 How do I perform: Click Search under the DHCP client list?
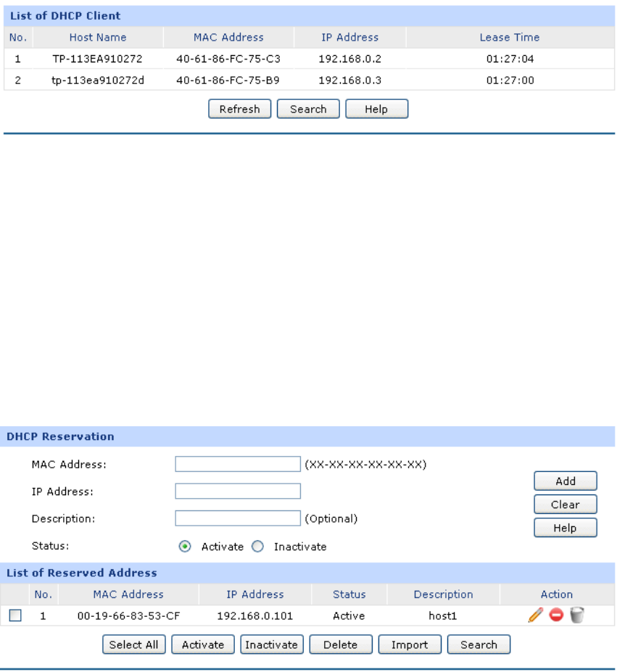(x=308, y=109)
